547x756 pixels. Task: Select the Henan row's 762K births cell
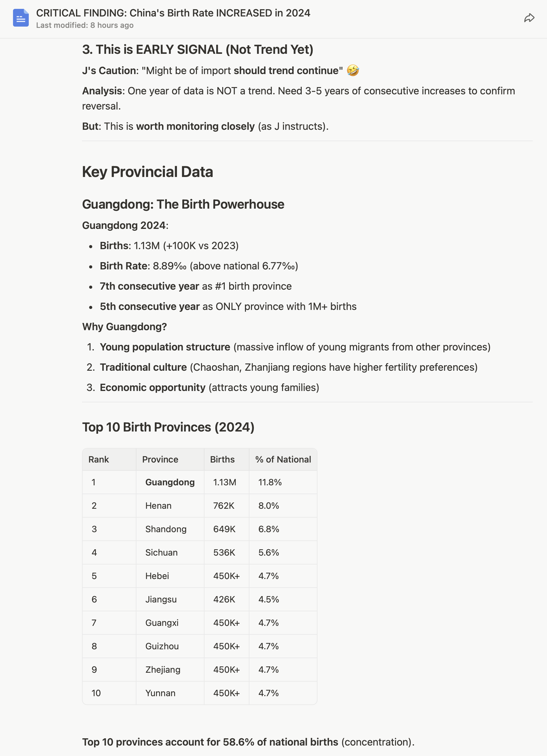(224, 506)
